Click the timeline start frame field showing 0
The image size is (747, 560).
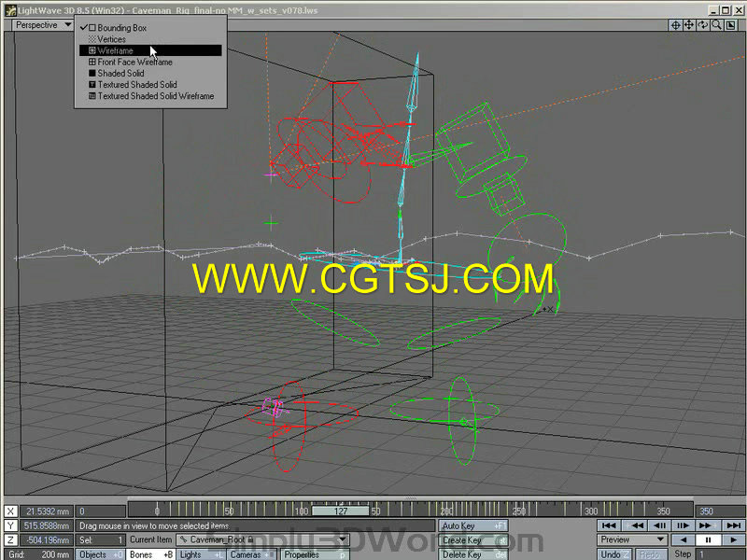(101, 511)
